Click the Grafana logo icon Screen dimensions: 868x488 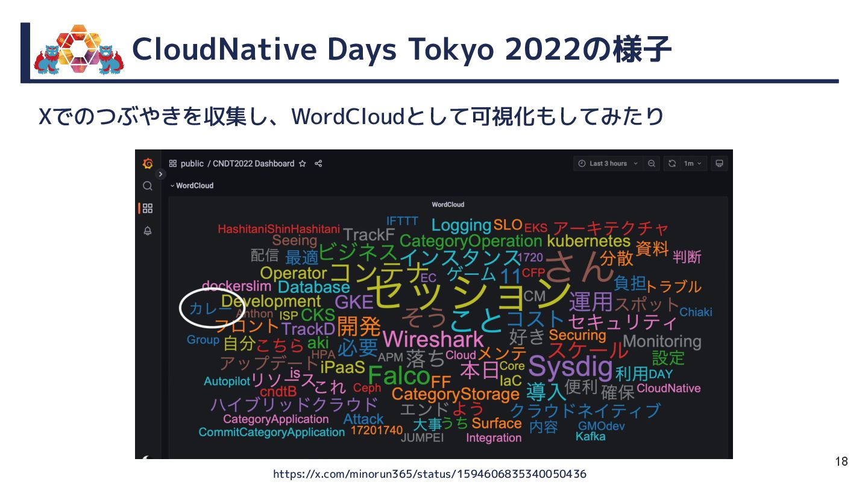click(148, 163)
